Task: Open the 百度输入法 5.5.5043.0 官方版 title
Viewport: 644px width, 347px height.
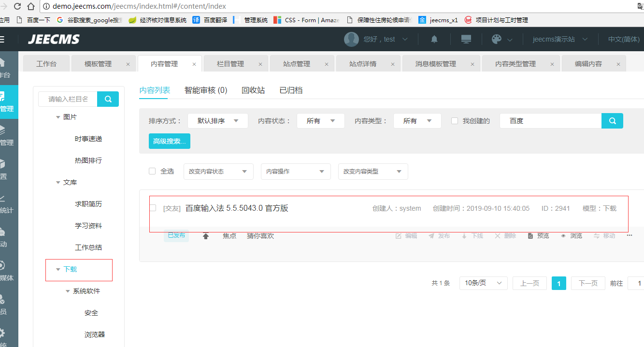Action: [x=237, y=208]
